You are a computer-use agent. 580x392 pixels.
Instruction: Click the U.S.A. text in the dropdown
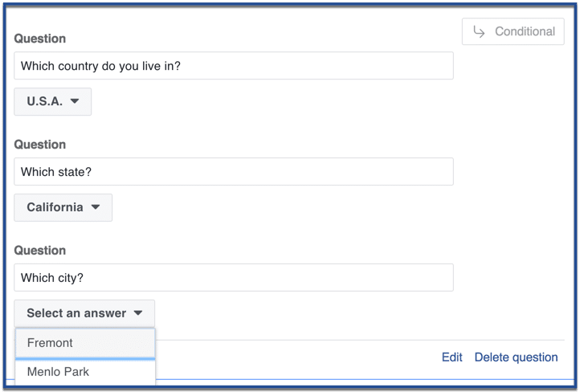45,101
